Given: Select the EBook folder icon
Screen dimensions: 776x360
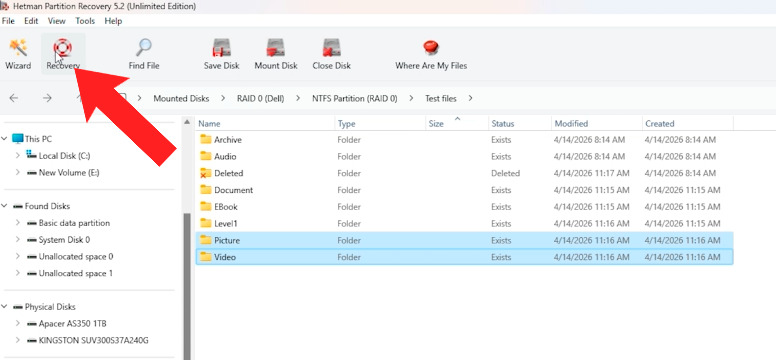Looking at the screenshot, I should [x=205, y=207].
